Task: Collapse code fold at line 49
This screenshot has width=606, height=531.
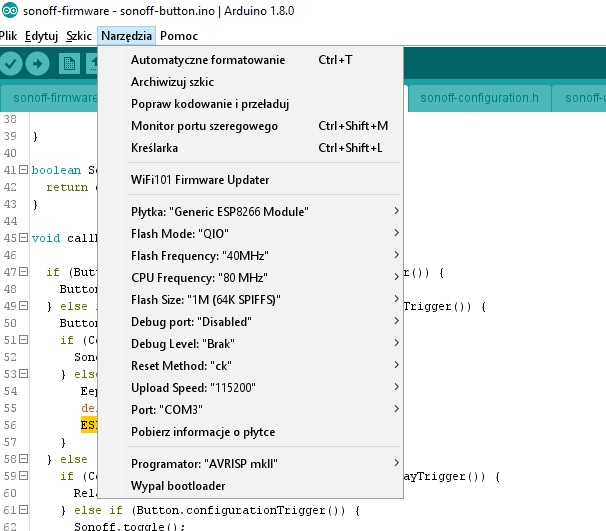Action: coord(24,306)
